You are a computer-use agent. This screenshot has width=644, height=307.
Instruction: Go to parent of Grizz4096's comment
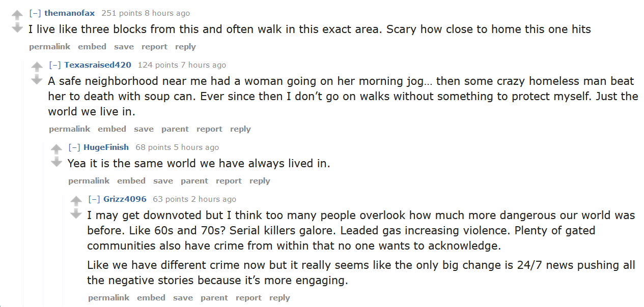click(x=214, y=298)
